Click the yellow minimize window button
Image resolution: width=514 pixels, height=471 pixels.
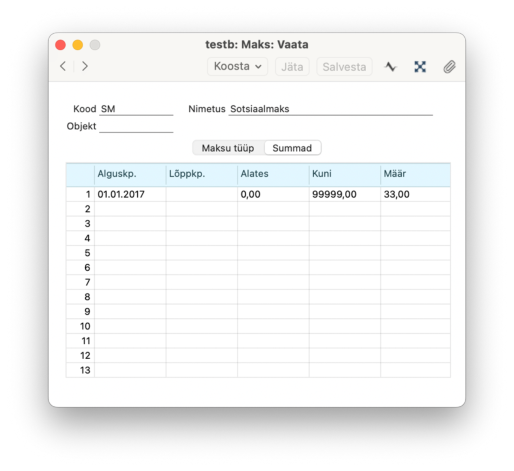pyautogui.click(x=78, y=45)
